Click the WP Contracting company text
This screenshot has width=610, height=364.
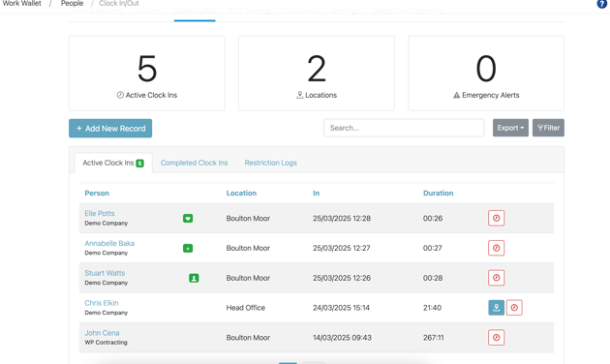(x=106, y=343)
